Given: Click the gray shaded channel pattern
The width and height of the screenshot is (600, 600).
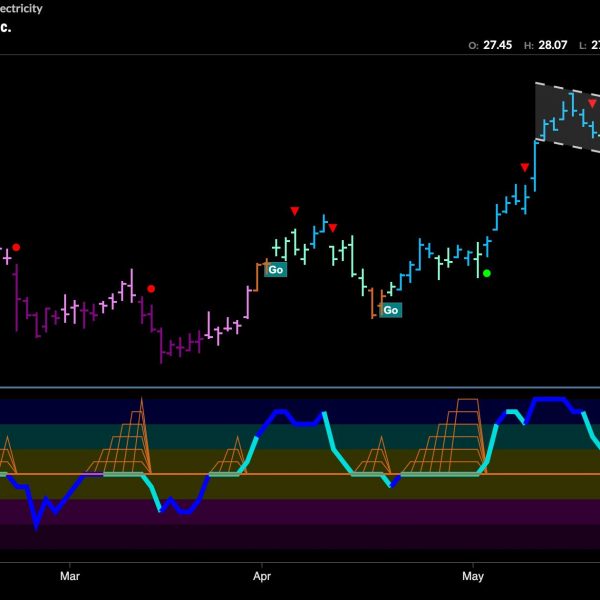Looking at the screenshot, I should [x=567, y=117].
